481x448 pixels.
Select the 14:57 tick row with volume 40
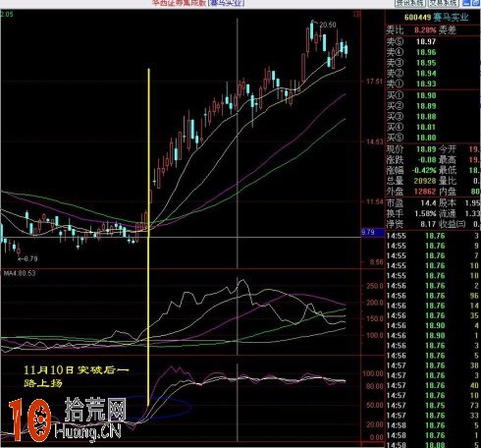point(433,385)
